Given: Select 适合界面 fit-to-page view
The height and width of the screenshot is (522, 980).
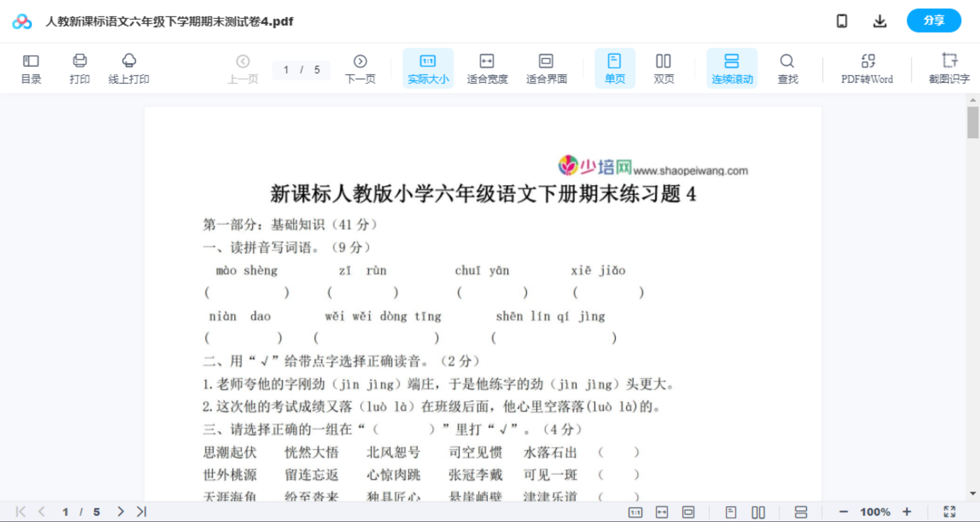Looking at the screenshot, I should pos(546,68).
